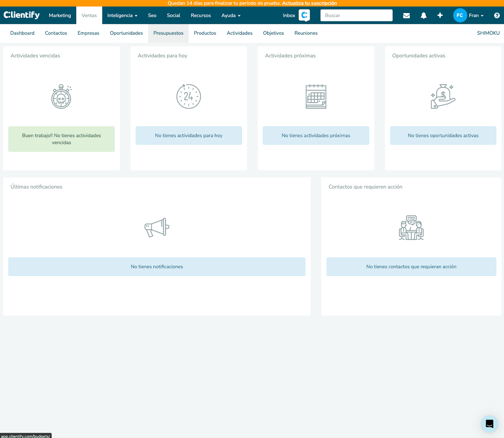Open the Marketing menu
504x438 pixels.
point(60,15)
